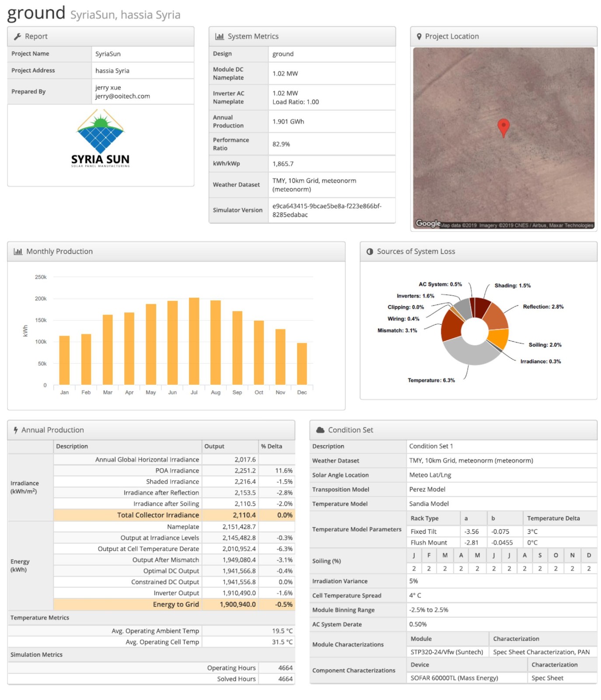Click the satellite map image
This screenshot has height=700, width=601.
pos(503,138)
